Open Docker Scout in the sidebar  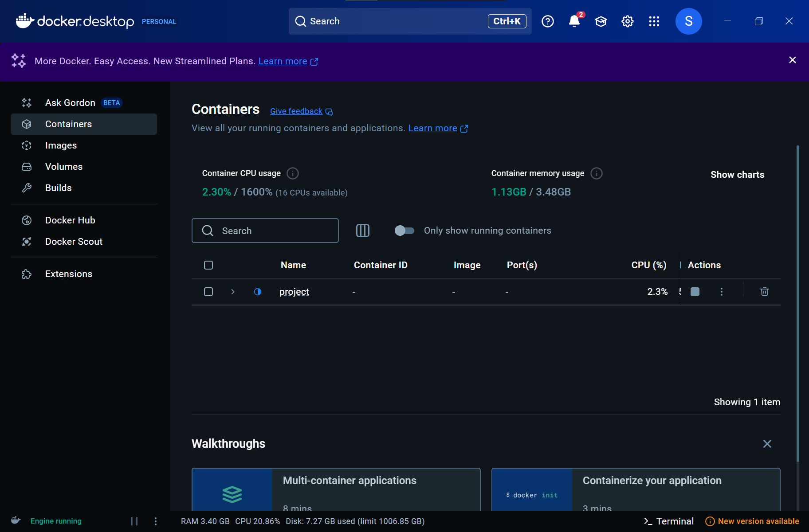[83, 242]
